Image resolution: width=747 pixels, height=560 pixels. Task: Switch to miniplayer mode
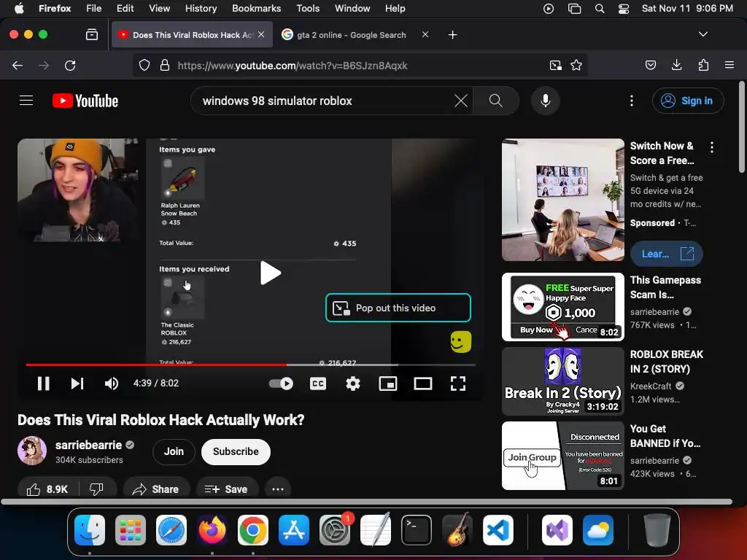tap(388, 384)
